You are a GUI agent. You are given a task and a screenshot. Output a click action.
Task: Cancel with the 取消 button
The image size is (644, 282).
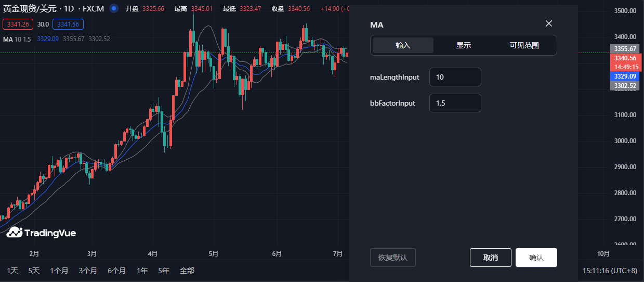click(490, 258)
